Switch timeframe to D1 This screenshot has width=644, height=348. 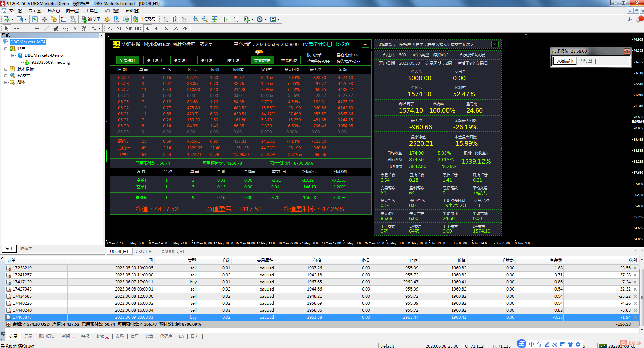166,29
